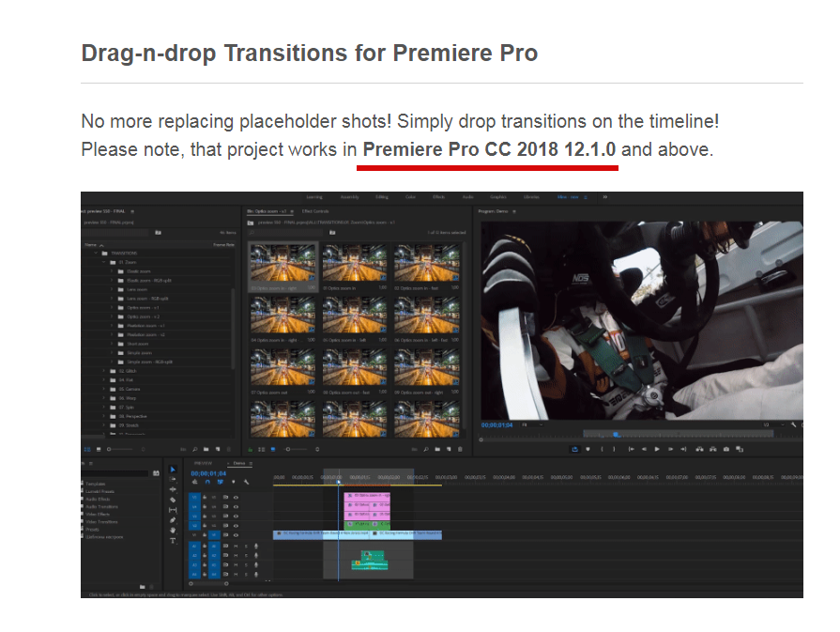Switch project panel to list view icon

[87, 449]
